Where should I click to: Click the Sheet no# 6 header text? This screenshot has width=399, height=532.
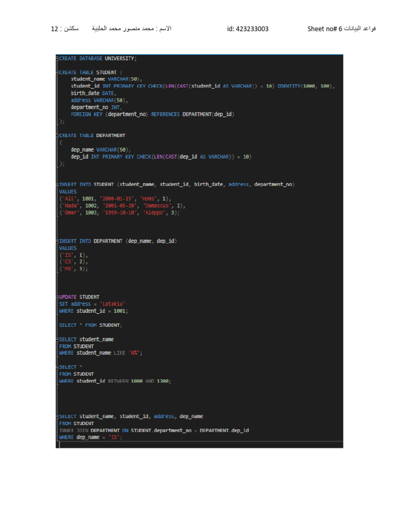click(325, 29)
